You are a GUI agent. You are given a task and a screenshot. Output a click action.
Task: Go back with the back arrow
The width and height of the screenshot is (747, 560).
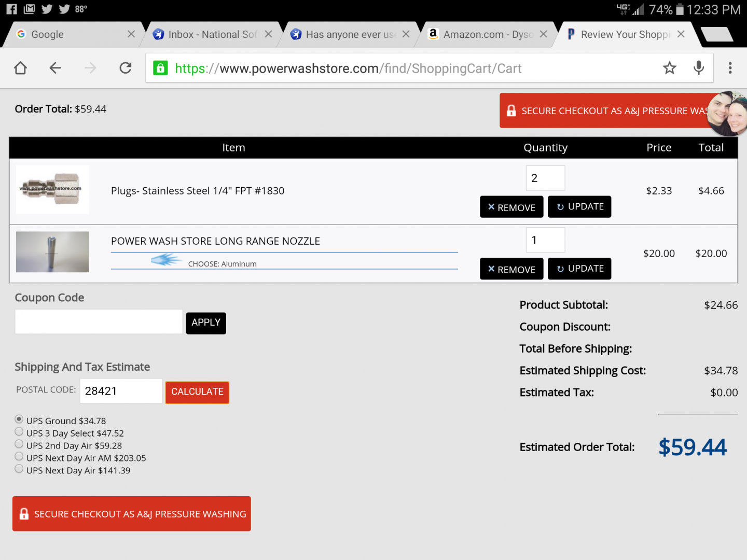(55, 68)
